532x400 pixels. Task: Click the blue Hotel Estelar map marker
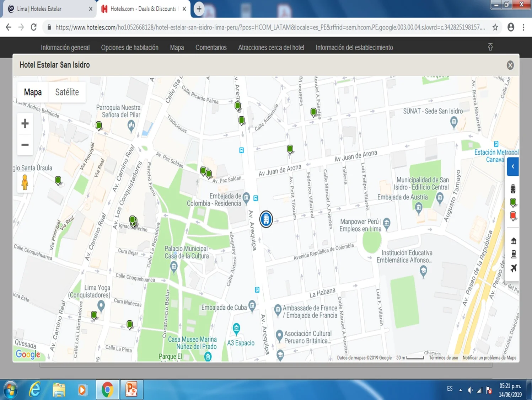tap(266, 219)
